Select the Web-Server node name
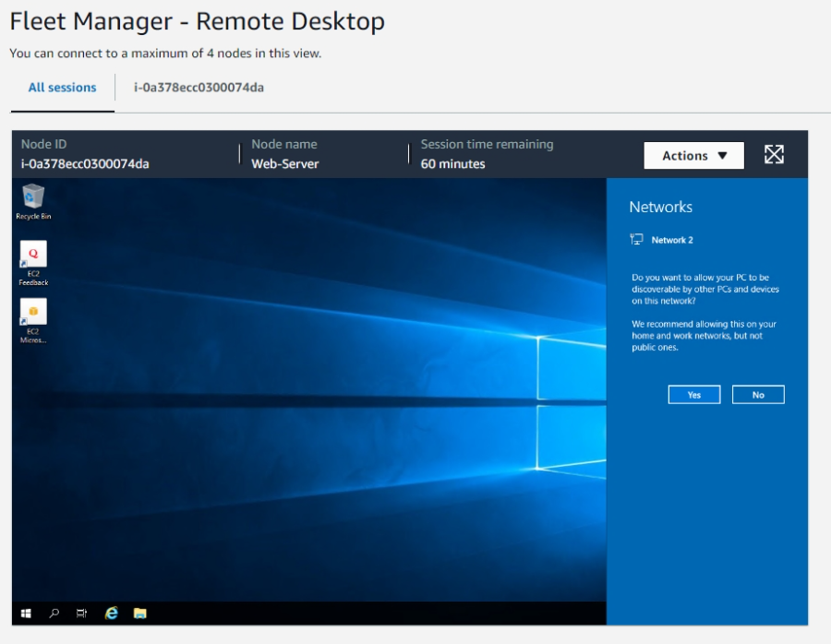The width and height of the screenshot is (831, 644). pyautogui.click(x=285, y=163)
